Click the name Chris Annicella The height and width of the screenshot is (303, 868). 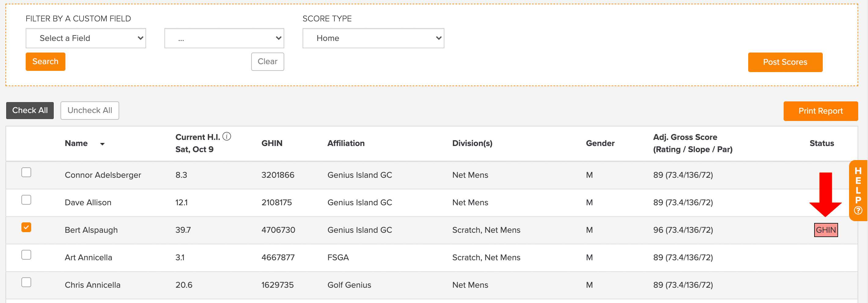[92, 285]
